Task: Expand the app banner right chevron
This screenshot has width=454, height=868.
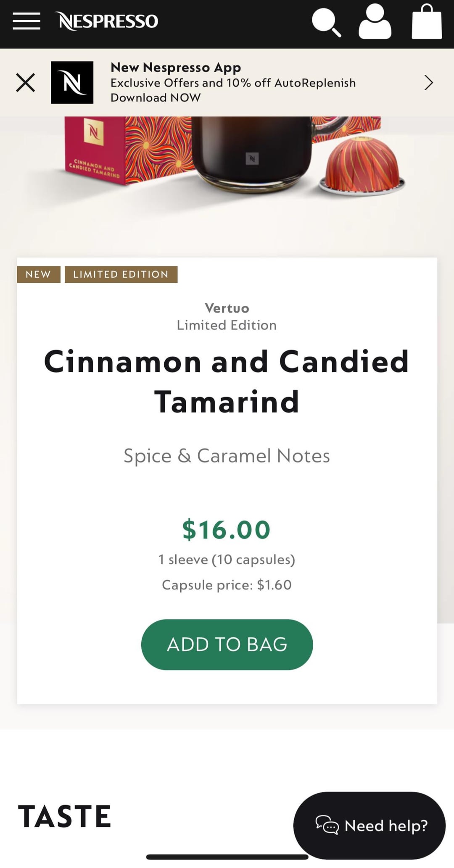Action: tap(428, 83)
